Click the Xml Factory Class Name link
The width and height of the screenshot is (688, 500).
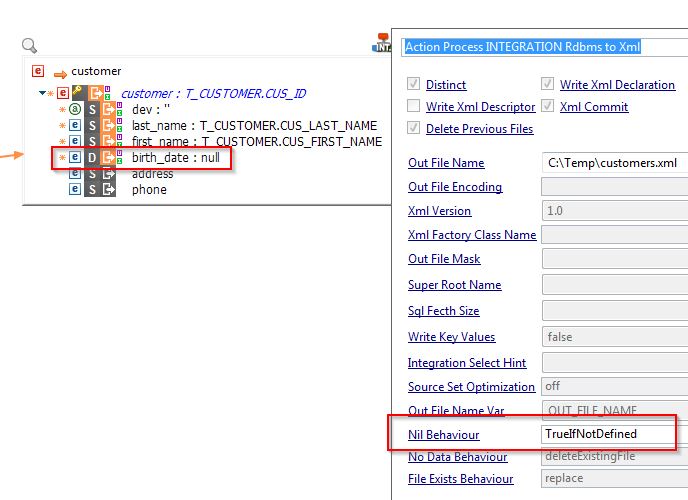pyautogui.click(x=472, y=235)
